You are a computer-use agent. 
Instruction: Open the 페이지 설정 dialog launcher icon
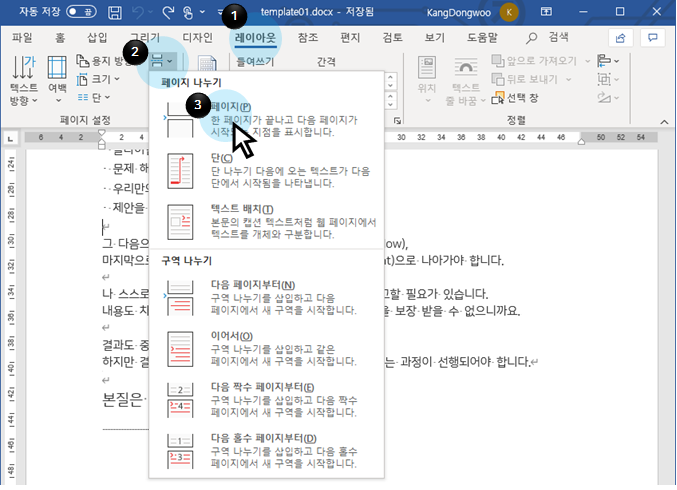[x=397, y=121]
